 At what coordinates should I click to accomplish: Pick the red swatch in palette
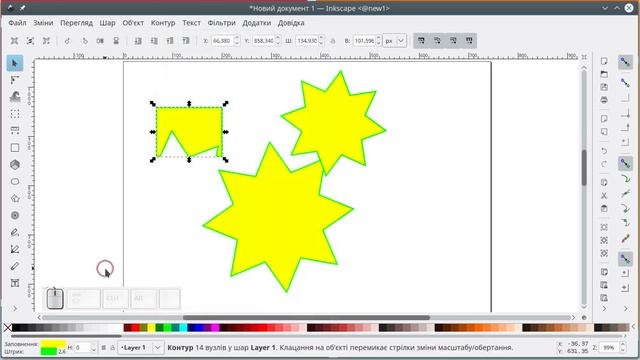136,327
